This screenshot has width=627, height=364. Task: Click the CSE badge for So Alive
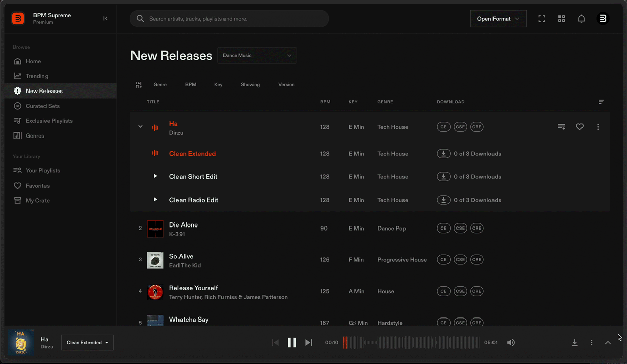pyautogui.click(x=460, y=259)
